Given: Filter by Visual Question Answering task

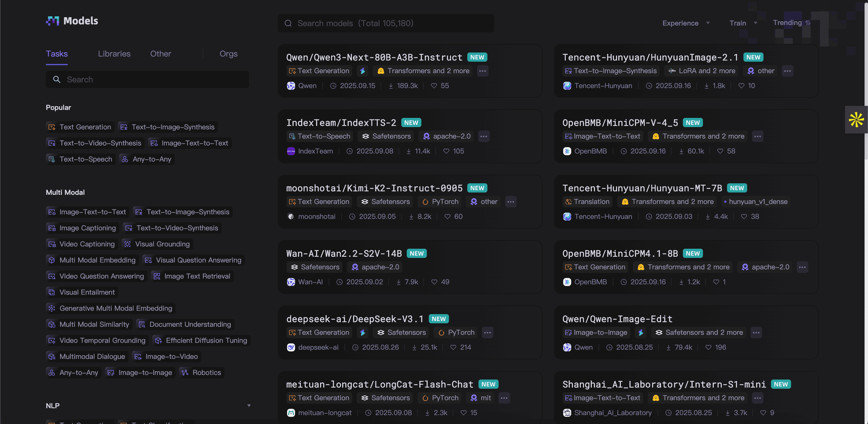Looking at the screenshot, I should pos(193,260).
